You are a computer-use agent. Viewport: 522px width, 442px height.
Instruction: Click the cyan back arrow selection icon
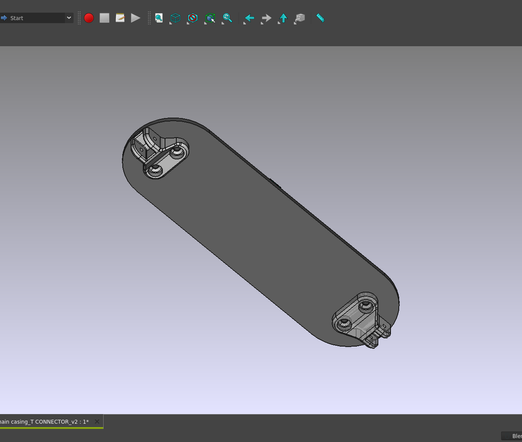pos(249,18)
